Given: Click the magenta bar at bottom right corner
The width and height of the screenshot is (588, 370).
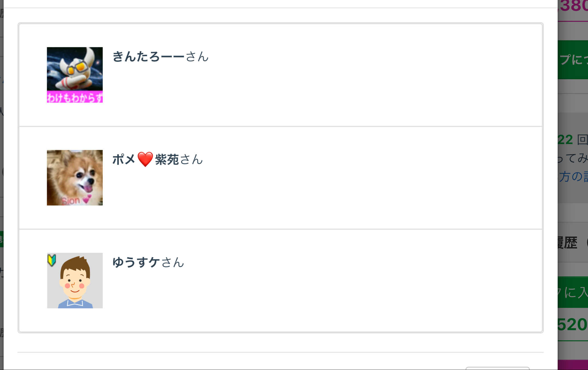Looking at the screenshot, I should (x=572, y=365).
